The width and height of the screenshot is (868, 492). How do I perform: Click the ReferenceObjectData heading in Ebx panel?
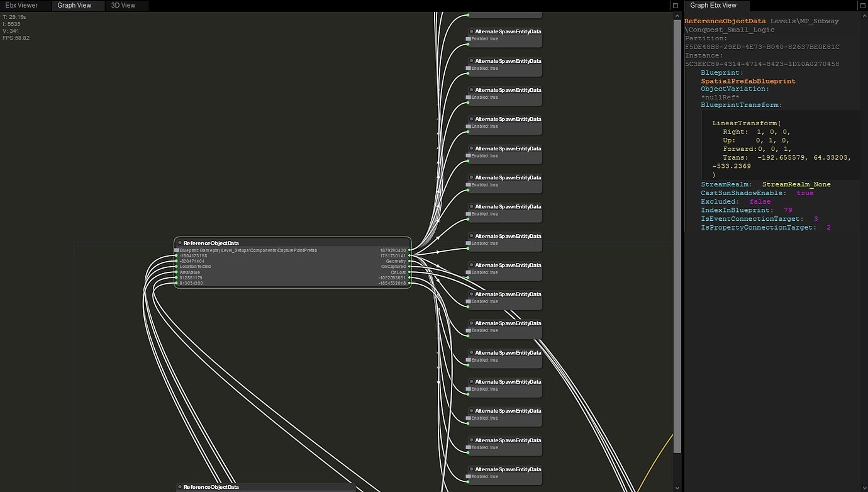coord(725,21)
